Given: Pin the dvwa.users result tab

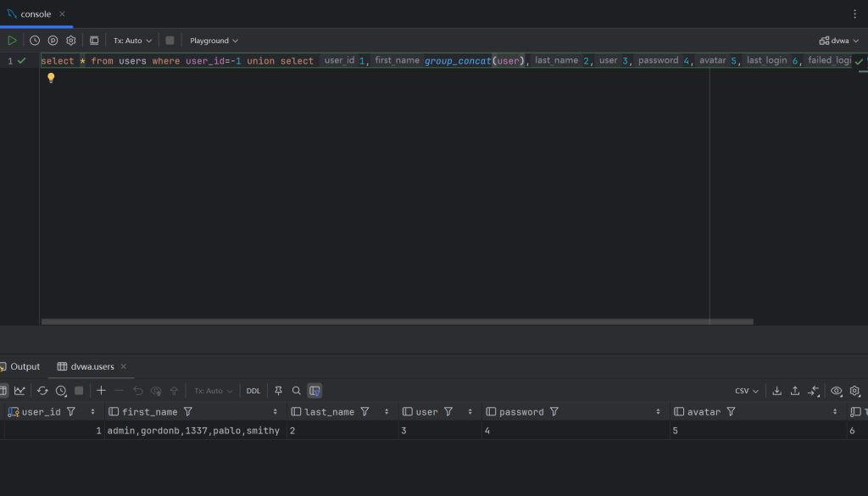Looking at the screenshot, I should coord(278,391).
